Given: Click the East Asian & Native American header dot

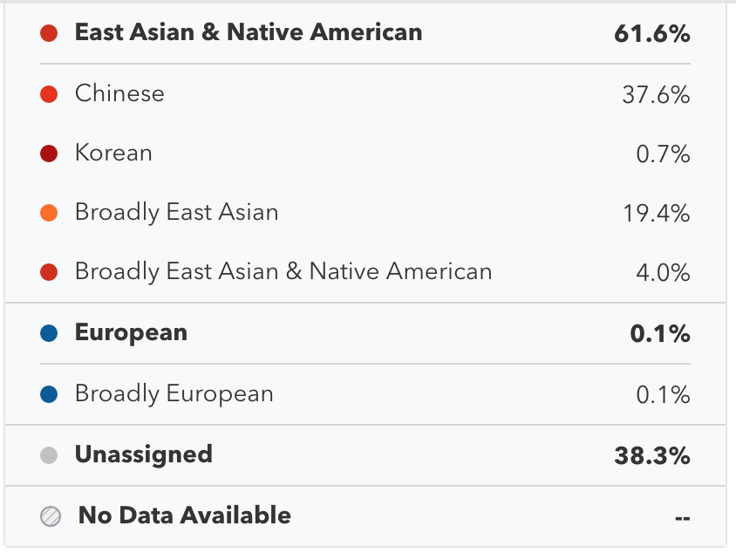Looking at the screenshot, I should pyautogui.click(x=49, y=33).
